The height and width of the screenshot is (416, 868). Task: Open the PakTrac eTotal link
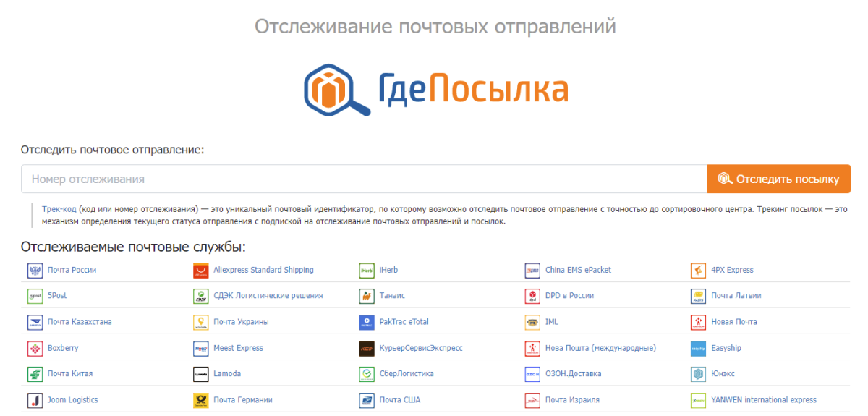click(404, 321)
